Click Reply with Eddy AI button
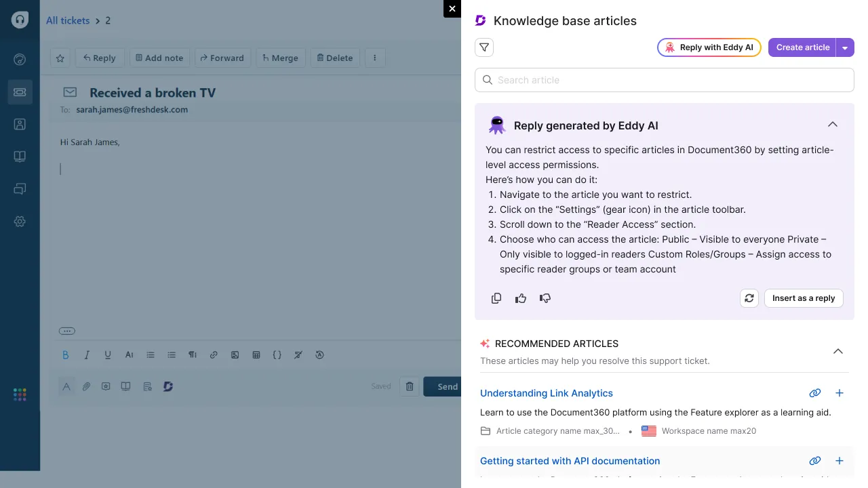 709,47
